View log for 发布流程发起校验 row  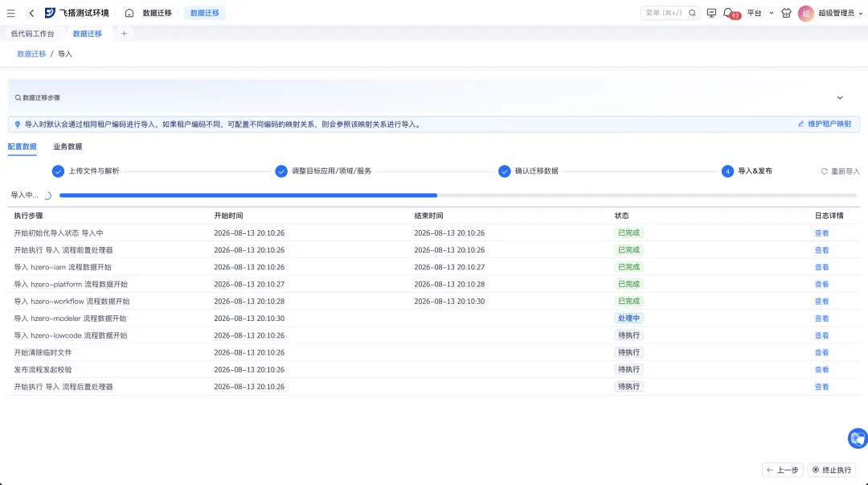(821, 370)
